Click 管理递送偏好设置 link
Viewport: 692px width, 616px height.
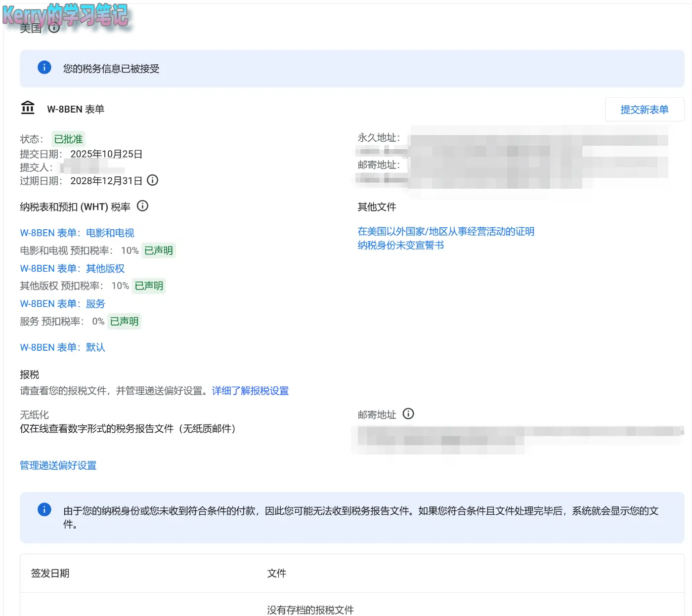(58, 465)
